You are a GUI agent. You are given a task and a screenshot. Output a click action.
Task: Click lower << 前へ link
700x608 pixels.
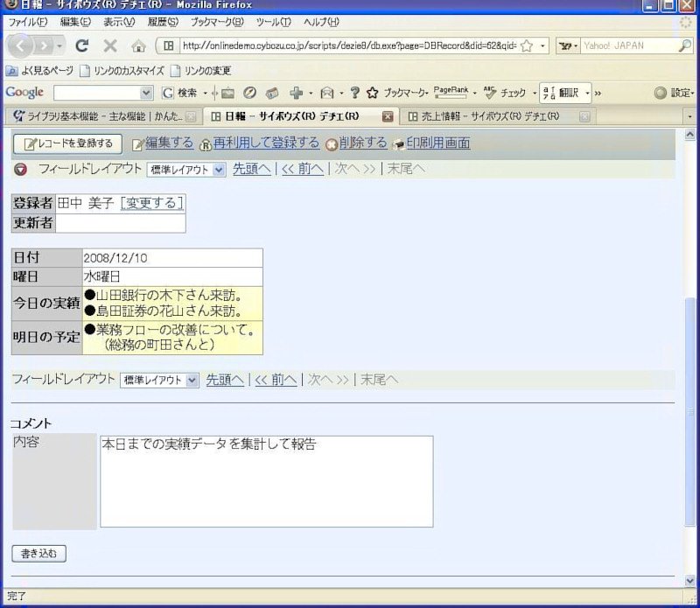coord(276,380)
